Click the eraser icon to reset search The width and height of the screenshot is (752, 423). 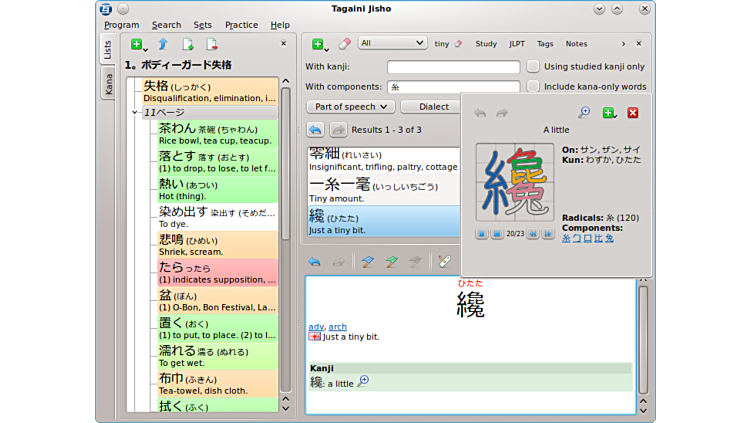(345, 44)
